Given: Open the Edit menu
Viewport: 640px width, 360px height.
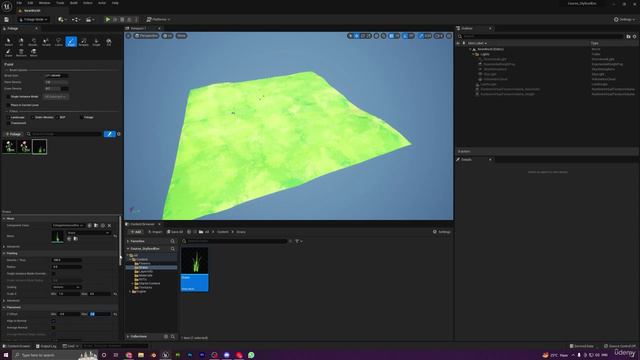Looking at the screenshot, I should [30, 3].
